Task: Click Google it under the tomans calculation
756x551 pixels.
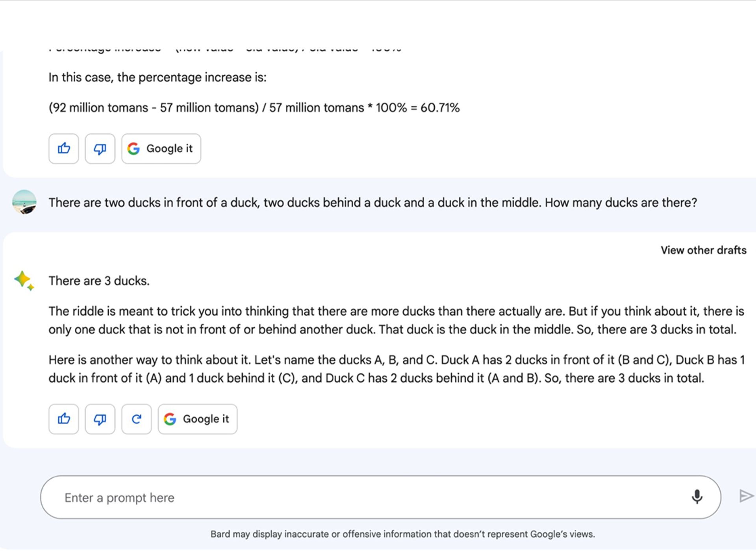Action: pyautogui.click(x=161, y=149)
